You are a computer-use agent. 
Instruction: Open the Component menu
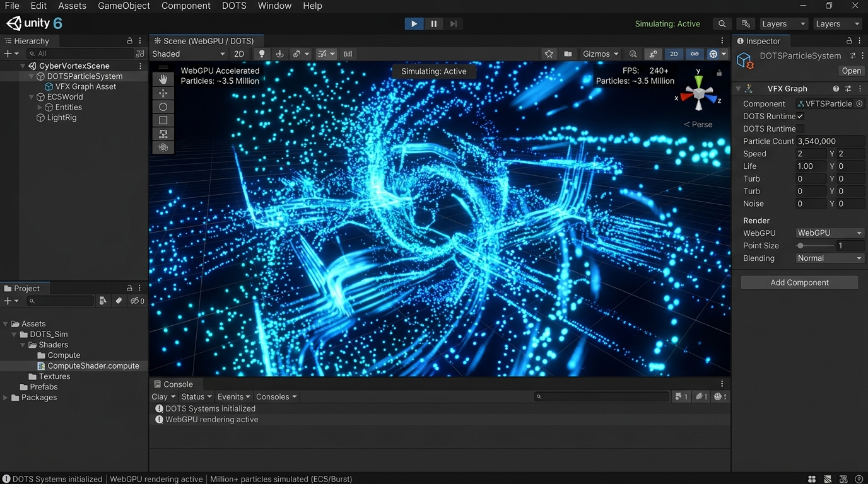point(186,6)
